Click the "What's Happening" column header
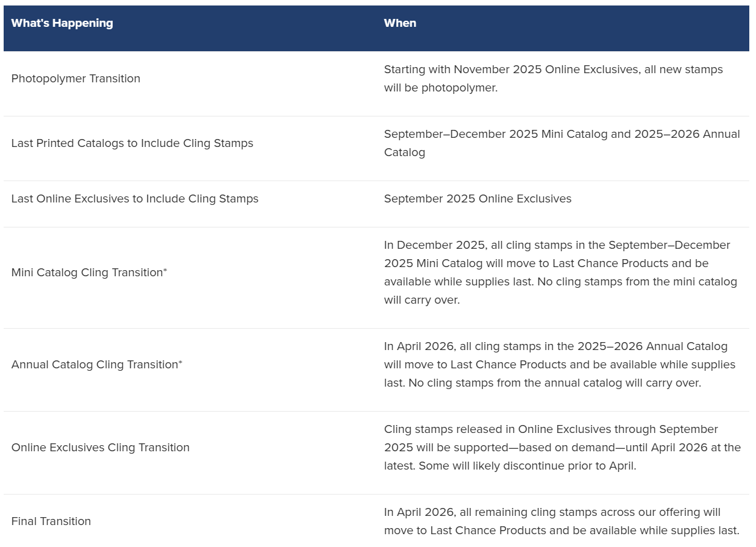Viewport: 756px width, 547px height. (x=62, y=23)
